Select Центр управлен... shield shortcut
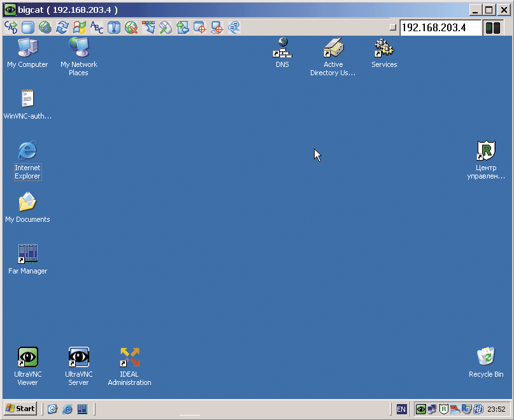 486,160
